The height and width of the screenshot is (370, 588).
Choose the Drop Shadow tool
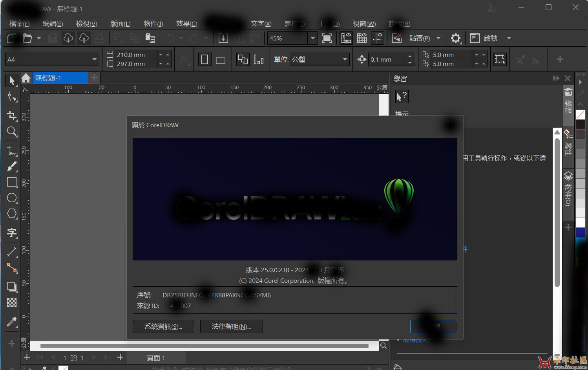coord(12,287)
